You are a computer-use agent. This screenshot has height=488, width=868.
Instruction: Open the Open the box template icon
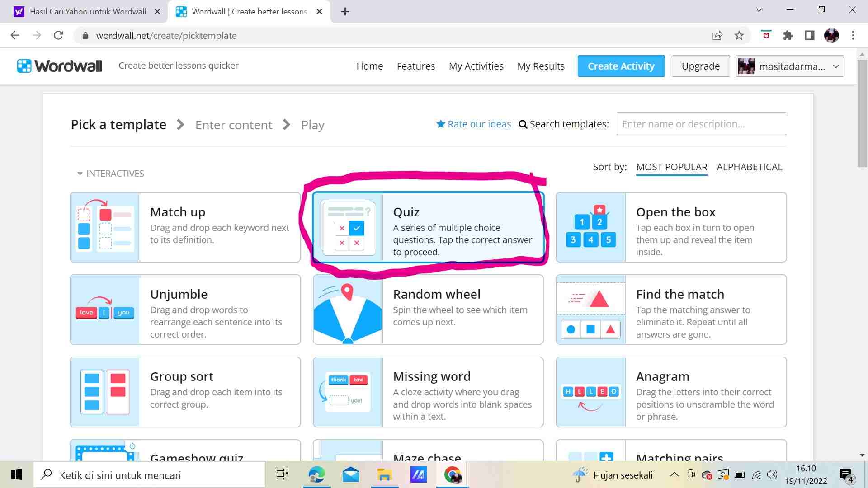click(591, 227)
